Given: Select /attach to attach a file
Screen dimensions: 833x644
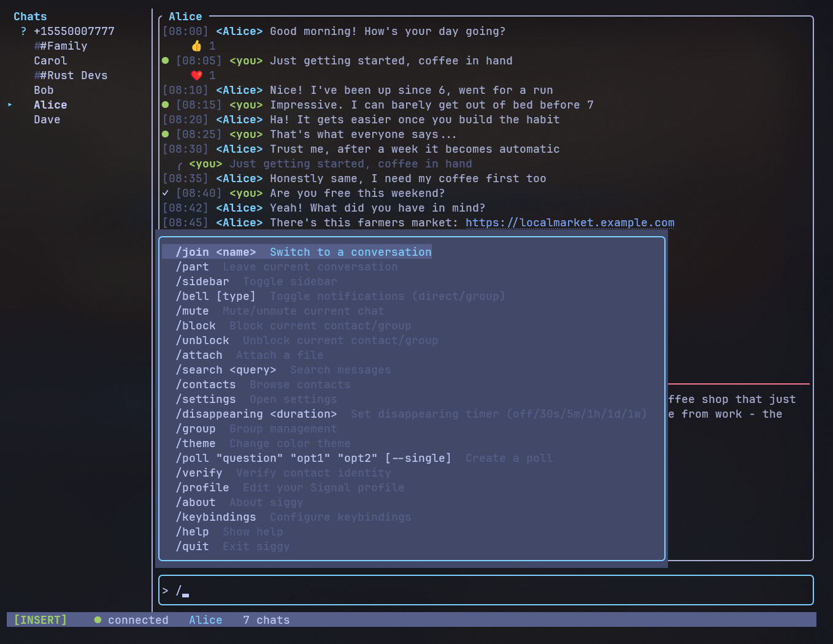Looking at the screenshot, I should 199,355.
